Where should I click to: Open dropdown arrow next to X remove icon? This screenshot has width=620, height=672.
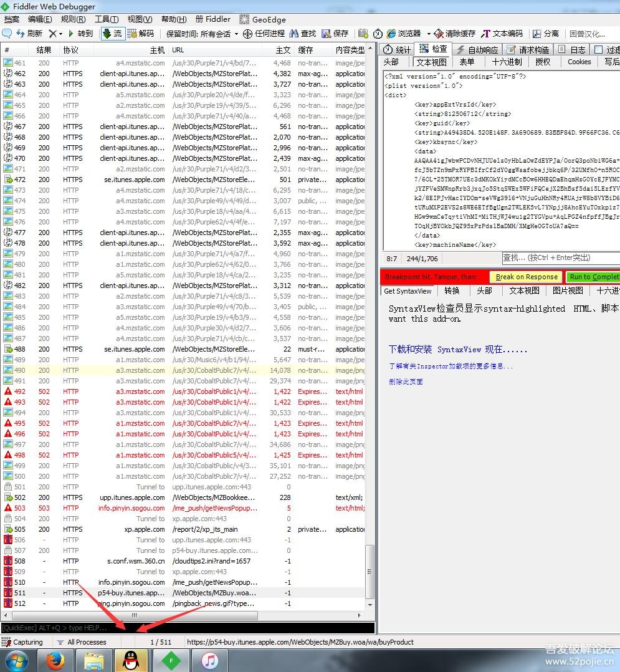[x=60, y=34]
